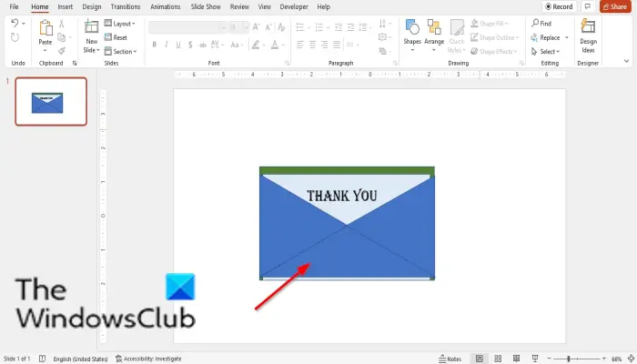Click the New Slide icon
The image size is (637, 364).
point(91,27)
